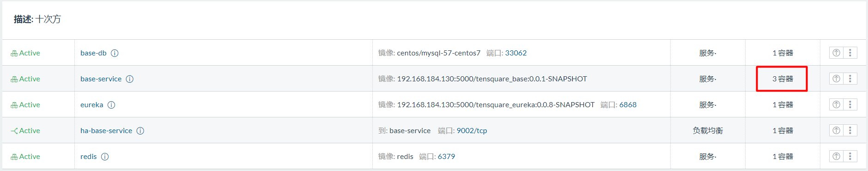The width and height of the screenshot is (868, 171).
Task: Open three-dot menu for base-service row
Action: [x=850, y=79]
